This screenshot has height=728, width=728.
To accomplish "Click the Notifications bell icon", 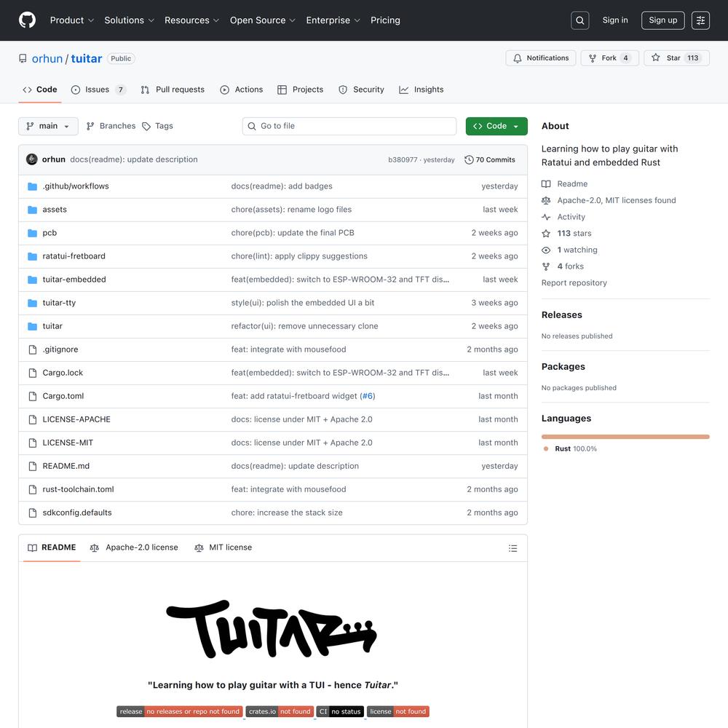I will pos(517,58).
